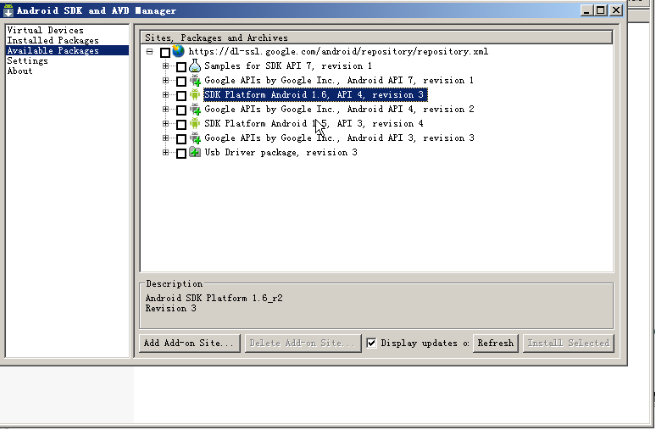Expand Google APIs API 4 revision 2 node
655x429 pixels.
(166, 109)
